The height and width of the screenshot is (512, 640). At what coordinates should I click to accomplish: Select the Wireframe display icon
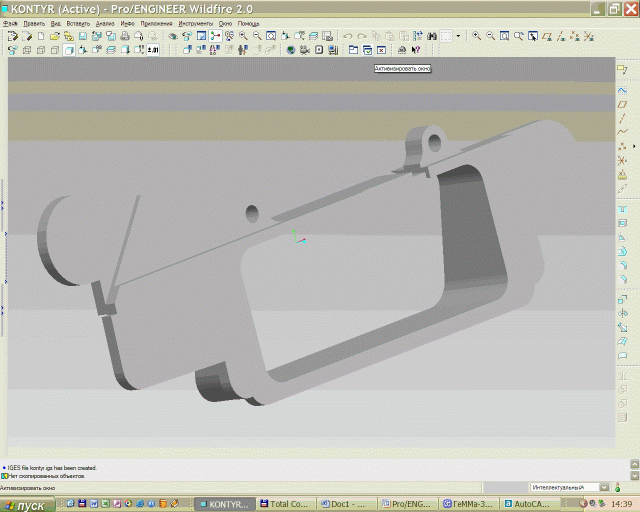tap(27, 50)
